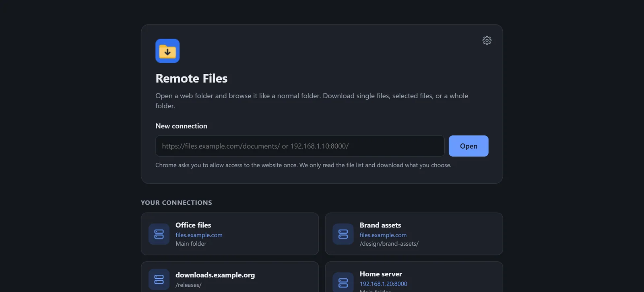Click the Main folder text under Office files
The image size is (644, 292).
(x=191, y=244)
